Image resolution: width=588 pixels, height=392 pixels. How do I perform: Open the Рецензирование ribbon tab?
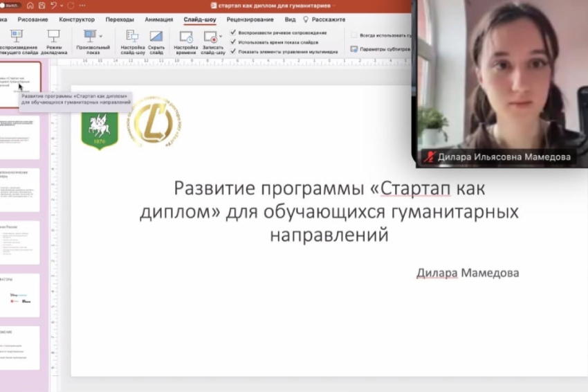pos(249,19)
